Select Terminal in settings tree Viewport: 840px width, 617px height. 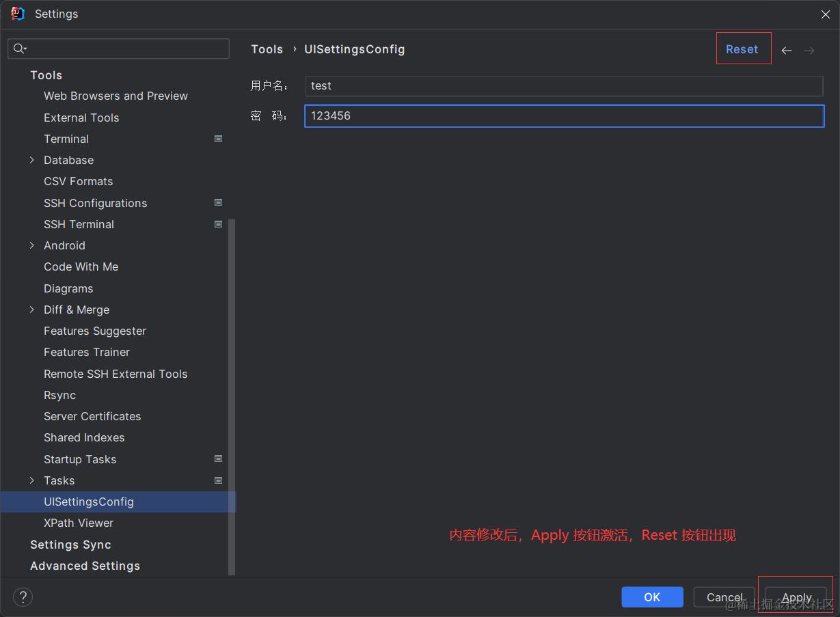pyautogui.click(x=66, y=139)
